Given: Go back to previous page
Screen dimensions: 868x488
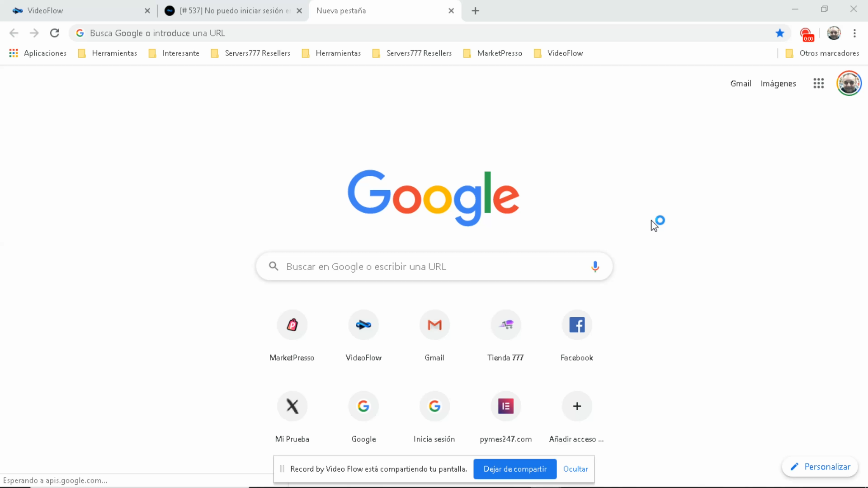Looking at the screenshot, I should pyautogui.click(x=14, y=33).
